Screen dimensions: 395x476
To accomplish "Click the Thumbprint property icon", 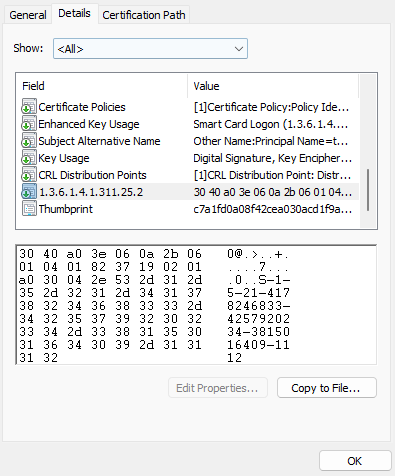I will coord(29,209).
